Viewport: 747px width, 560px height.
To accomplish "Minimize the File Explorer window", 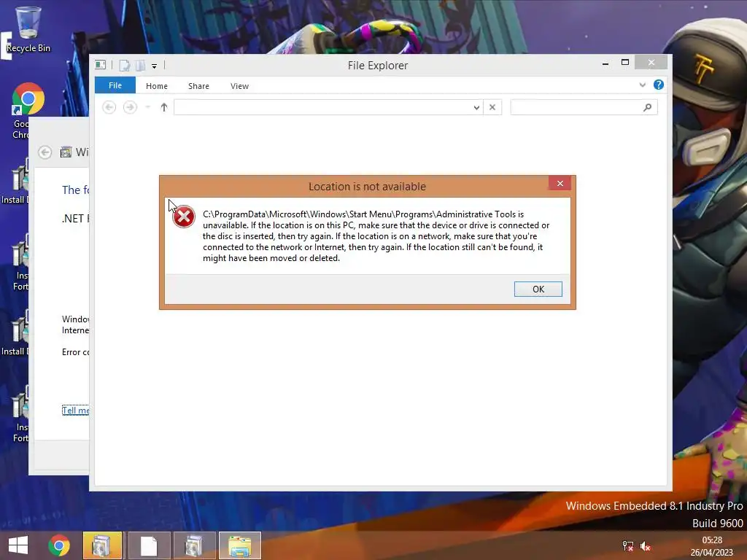I will tap(605, 63).
